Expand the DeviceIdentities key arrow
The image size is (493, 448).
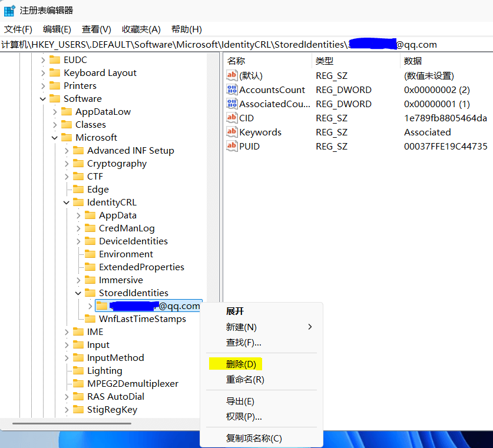[78, 241]
